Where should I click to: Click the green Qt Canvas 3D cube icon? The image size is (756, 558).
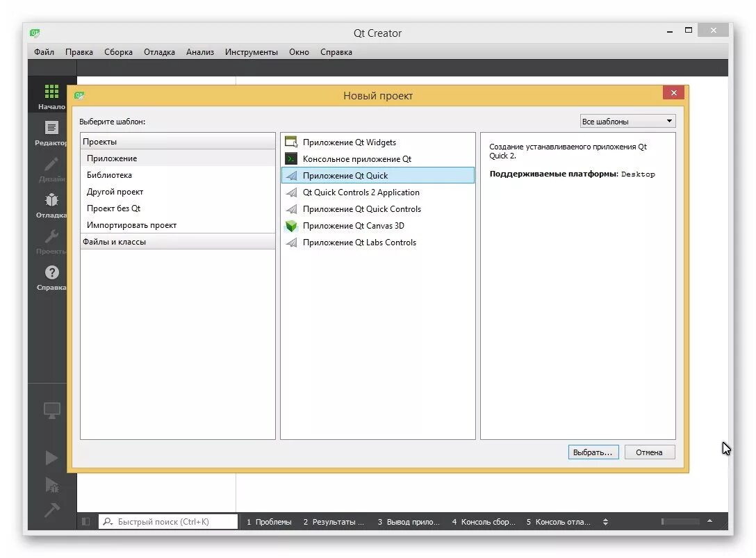coord(291,226)
